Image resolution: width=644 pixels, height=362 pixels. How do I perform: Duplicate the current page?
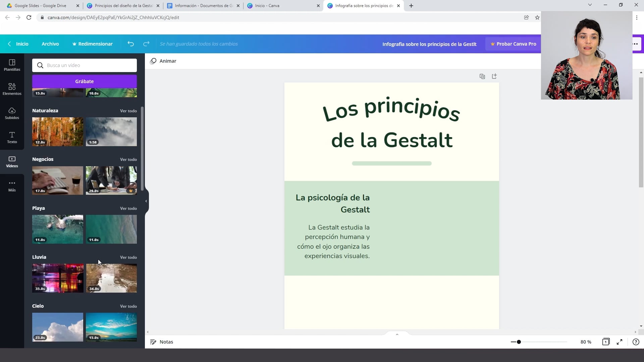(x=482, y=76)
